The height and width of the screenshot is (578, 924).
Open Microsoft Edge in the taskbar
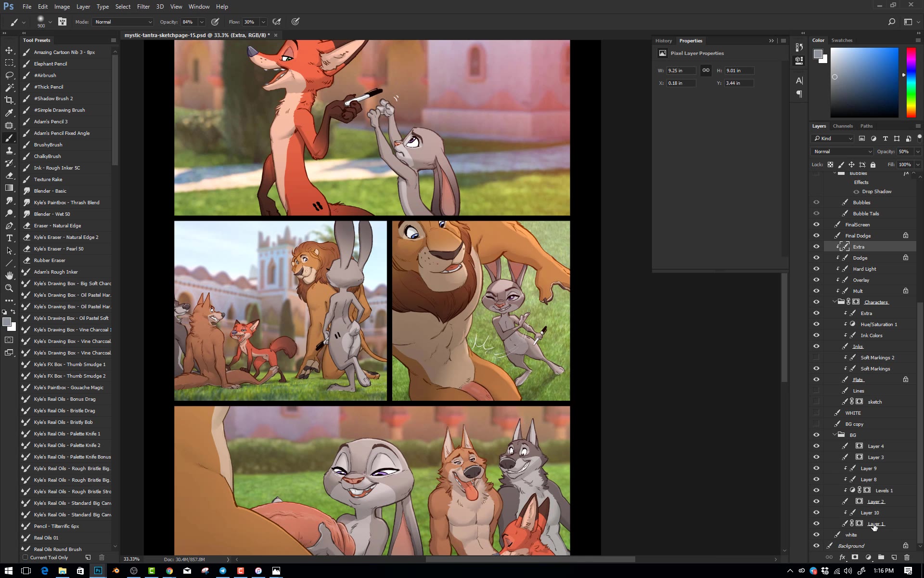[x=44, y=571]
